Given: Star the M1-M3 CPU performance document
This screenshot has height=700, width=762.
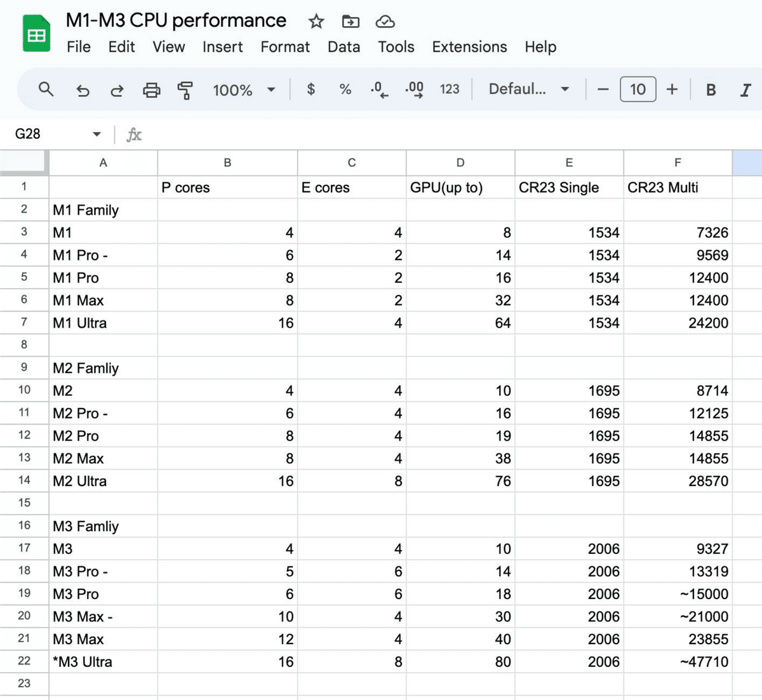Looking at the screenshot, I should pos(316,22).
